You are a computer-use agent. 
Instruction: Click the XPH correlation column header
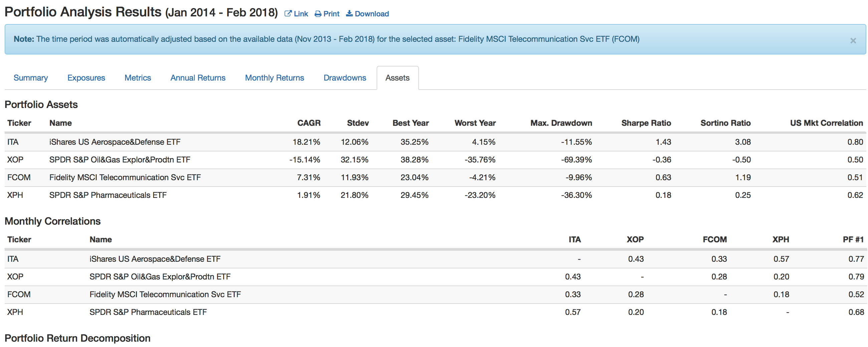[781, 239]
